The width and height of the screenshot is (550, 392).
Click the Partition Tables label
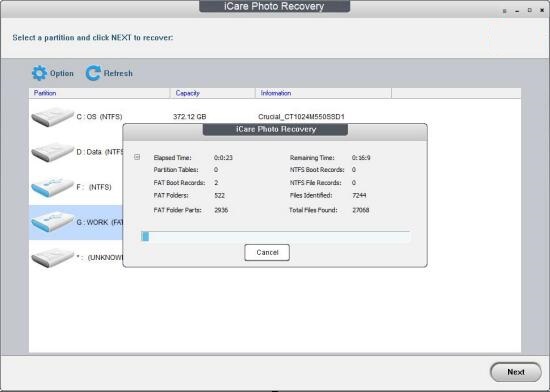176,170
